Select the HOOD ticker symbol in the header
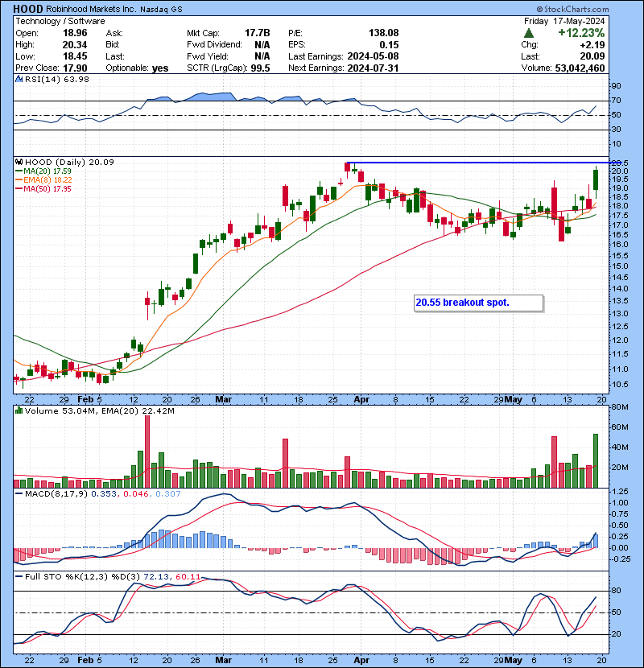 click(x=28, y=9)
